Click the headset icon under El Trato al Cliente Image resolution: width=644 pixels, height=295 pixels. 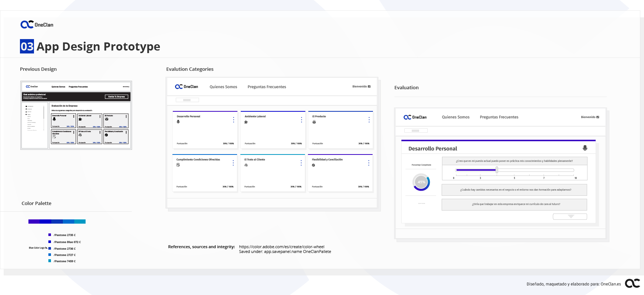tap(246, 165)
